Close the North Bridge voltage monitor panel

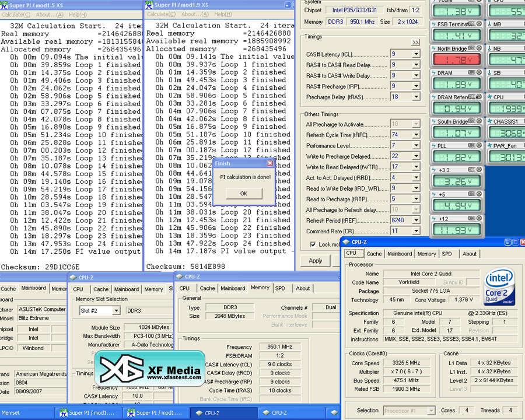click(479, 48)
